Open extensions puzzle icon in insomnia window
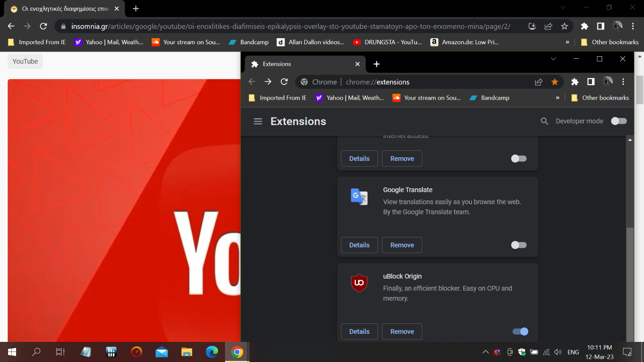 click(584, 26)
